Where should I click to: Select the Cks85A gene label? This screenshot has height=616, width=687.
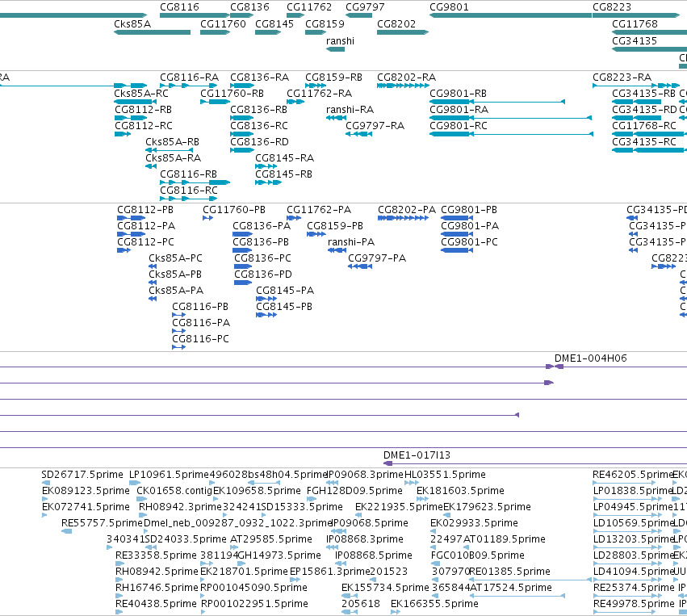132,23
